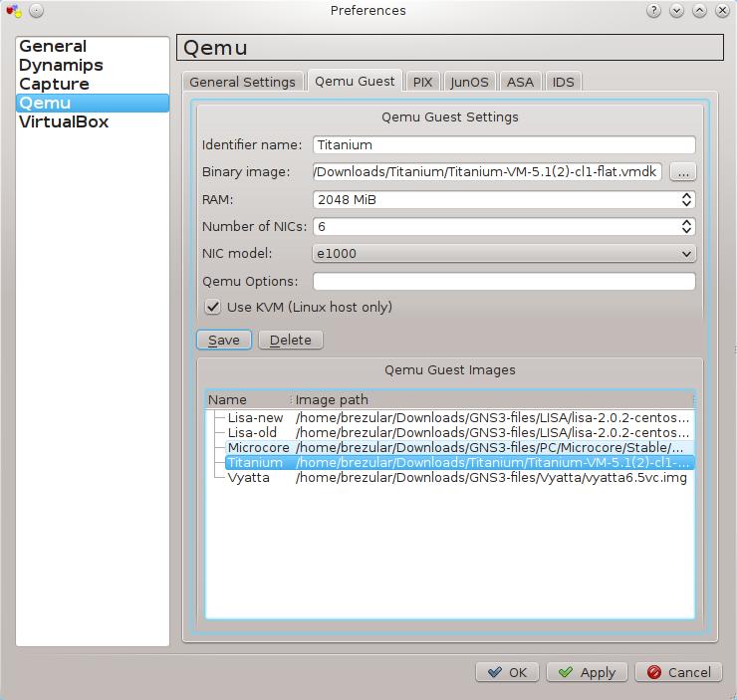Select Dynamips in the left category list
This screenshot has height=700, width=737.
click(93, 65)
